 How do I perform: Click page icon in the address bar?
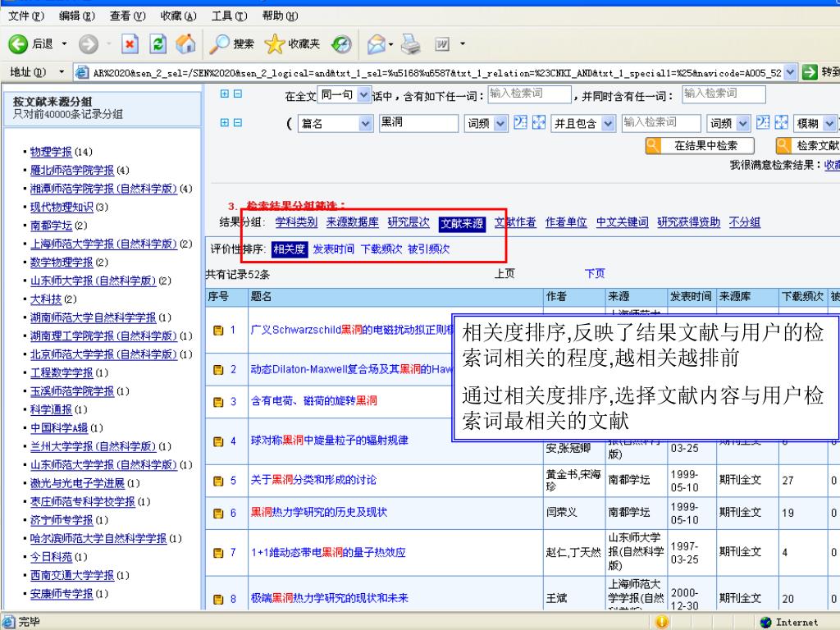[82, 72]
